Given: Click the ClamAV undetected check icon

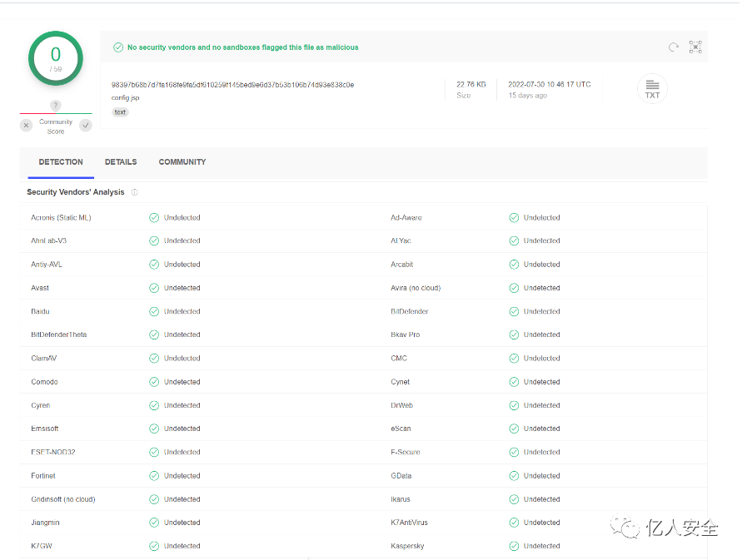Looking at the screenshot, I should pos(154,359).
